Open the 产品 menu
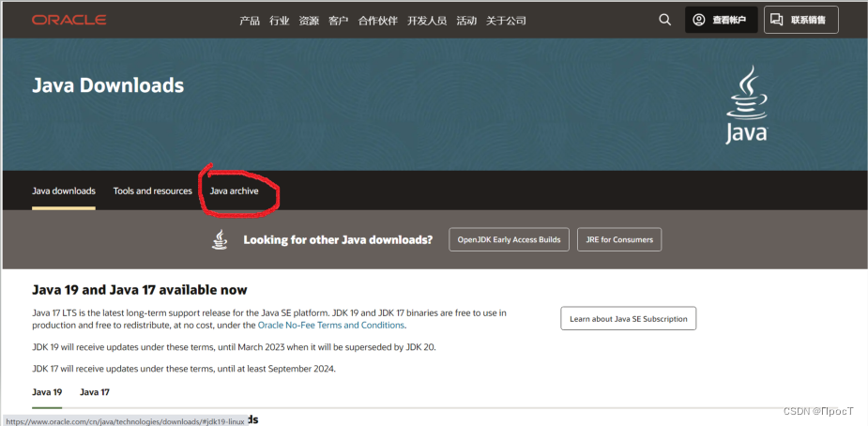This screenshot has height=426, width=868. pyautogui.click(x=250, y=21)
